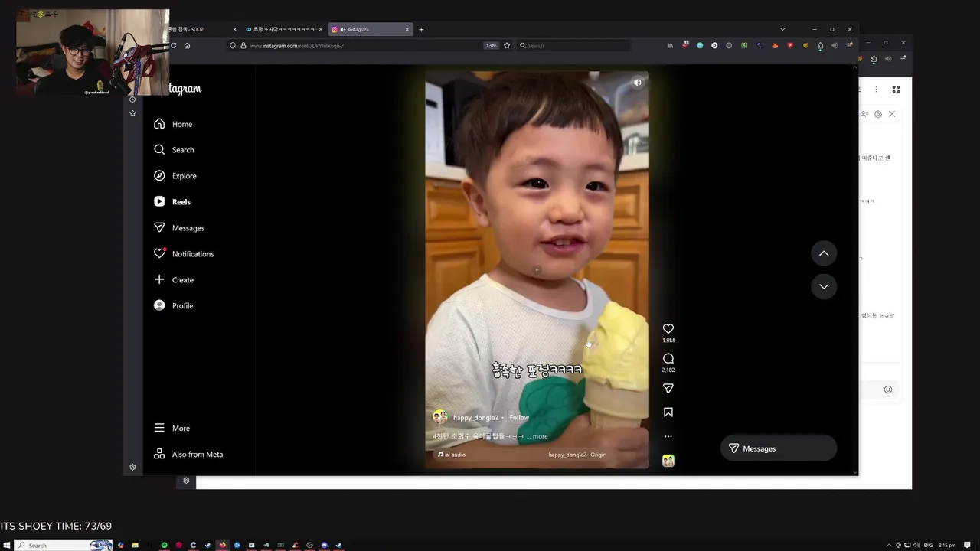
Task: Click the Windows taskbar Search box
Action: coord(64,545)
